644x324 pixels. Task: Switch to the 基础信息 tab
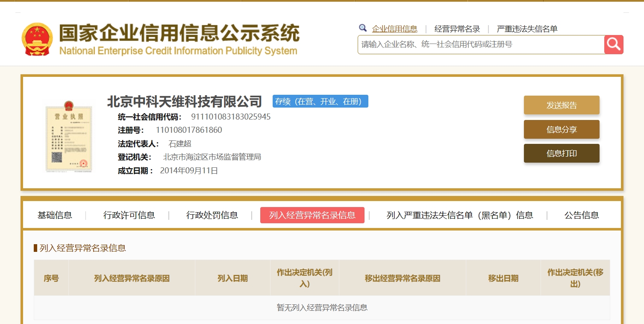tap(55, 215)
